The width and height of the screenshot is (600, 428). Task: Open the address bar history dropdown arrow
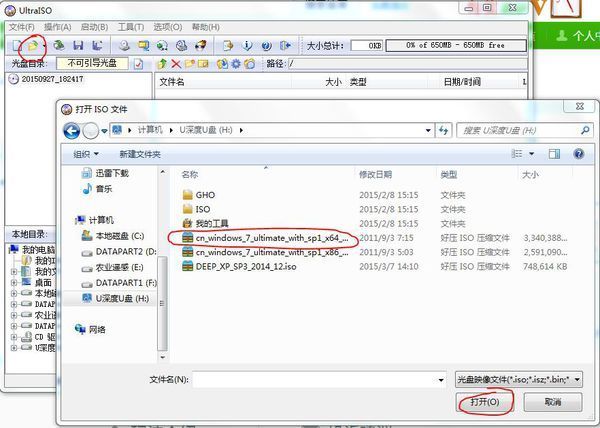pyautogui.click(x=428, y=130)
